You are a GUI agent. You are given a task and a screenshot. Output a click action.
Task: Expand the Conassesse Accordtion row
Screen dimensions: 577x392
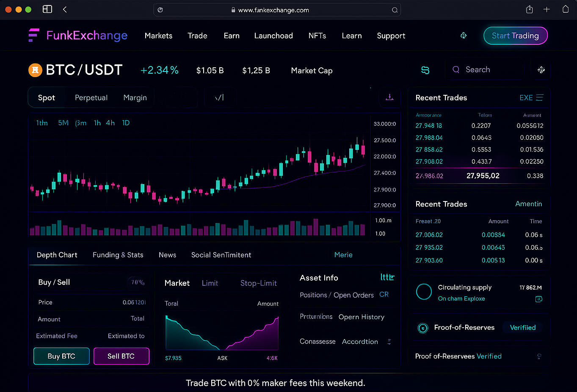click(x=389, y=342)
